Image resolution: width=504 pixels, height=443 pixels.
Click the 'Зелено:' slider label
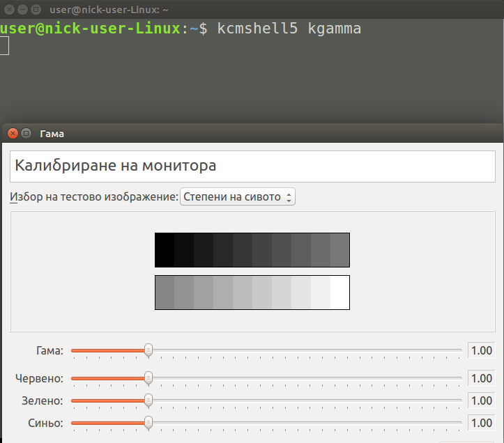pos(42,401)
